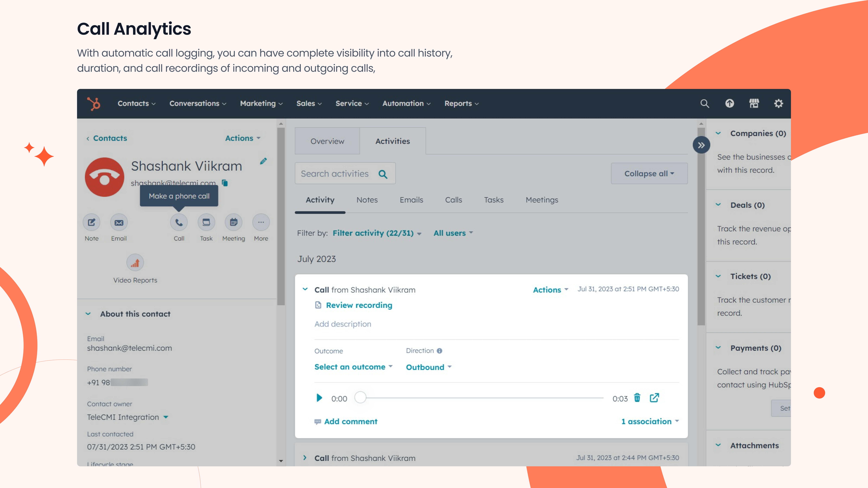This screenshot has height=488, width=868.
Task: Click the Video Reports icon
Action: point(135,263)
